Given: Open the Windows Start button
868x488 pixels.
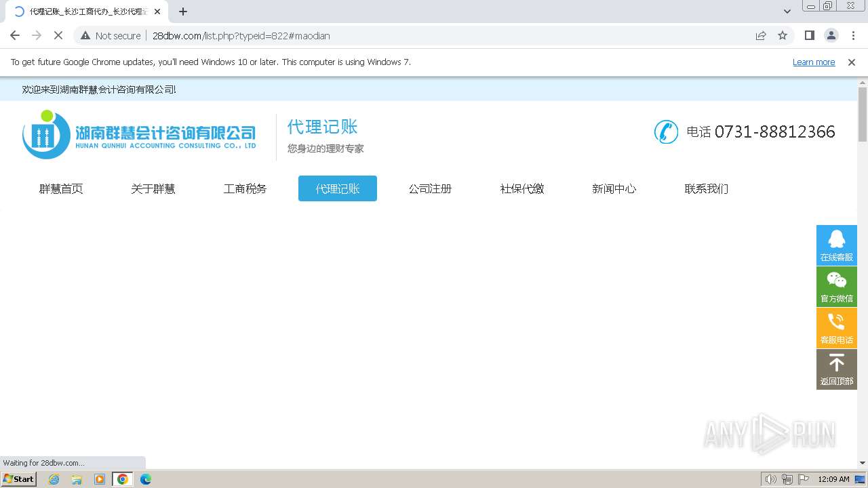Looking at the screenshot, I should [x=19, y=479].
